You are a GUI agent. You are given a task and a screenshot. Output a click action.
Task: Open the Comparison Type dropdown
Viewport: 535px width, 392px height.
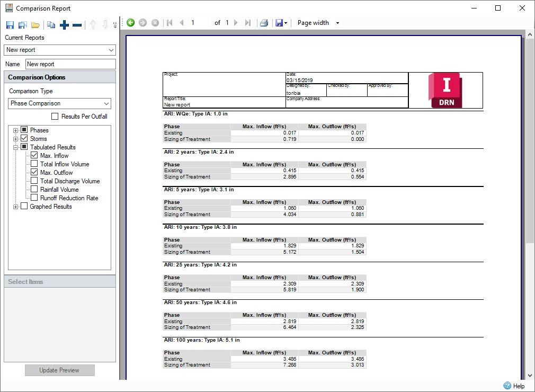[106, 103]
